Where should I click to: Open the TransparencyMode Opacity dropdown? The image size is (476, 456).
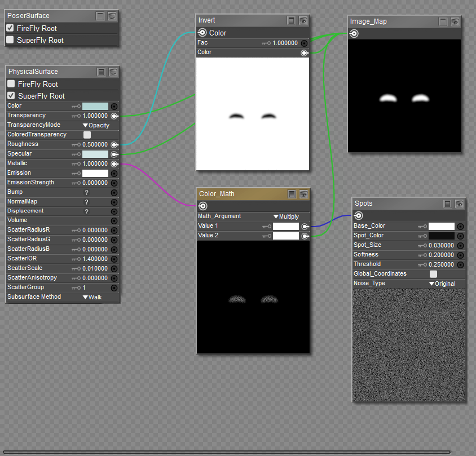(96, 125)
